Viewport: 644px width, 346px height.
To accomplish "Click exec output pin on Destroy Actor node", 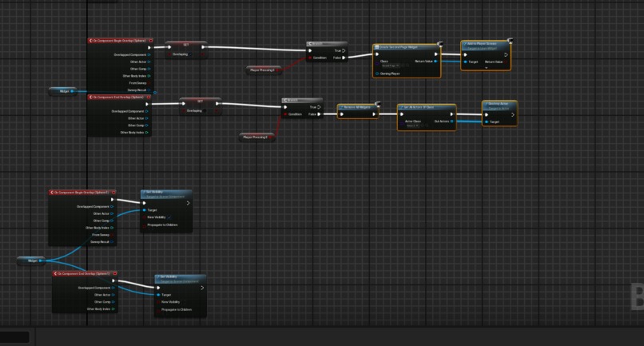I will [x=513, y=114].
